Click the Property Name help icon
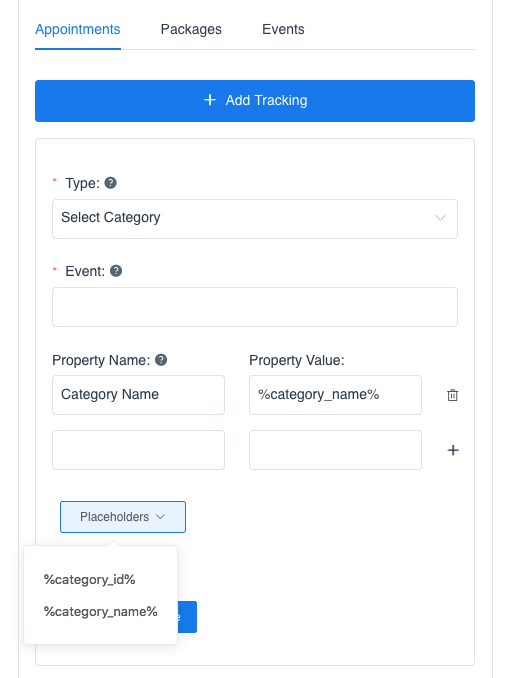 (x=161, y=360)
